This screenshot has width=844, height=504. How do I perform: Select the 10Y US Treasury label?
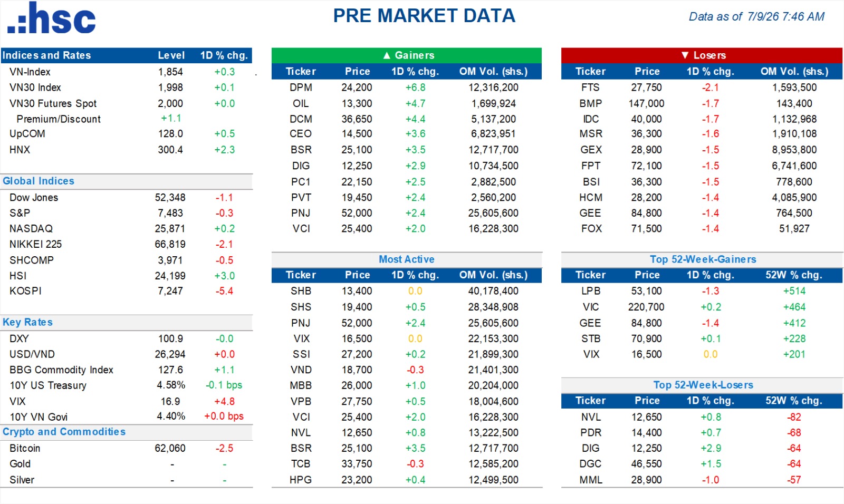point(48,385)
